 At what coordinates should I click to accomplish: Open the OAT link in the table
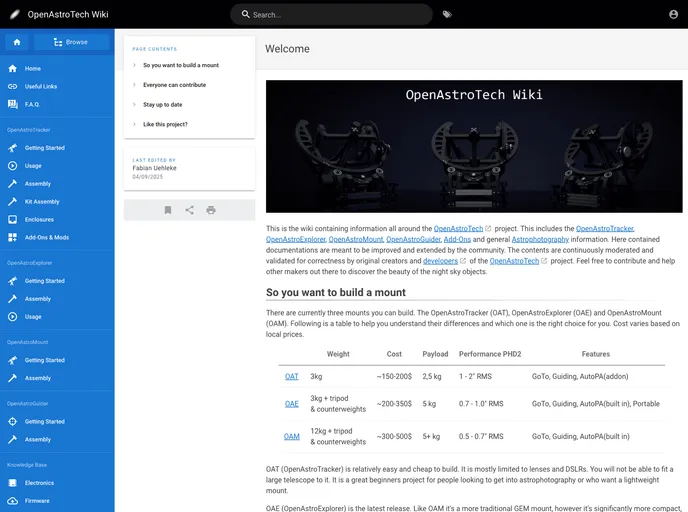coord(291,376)
